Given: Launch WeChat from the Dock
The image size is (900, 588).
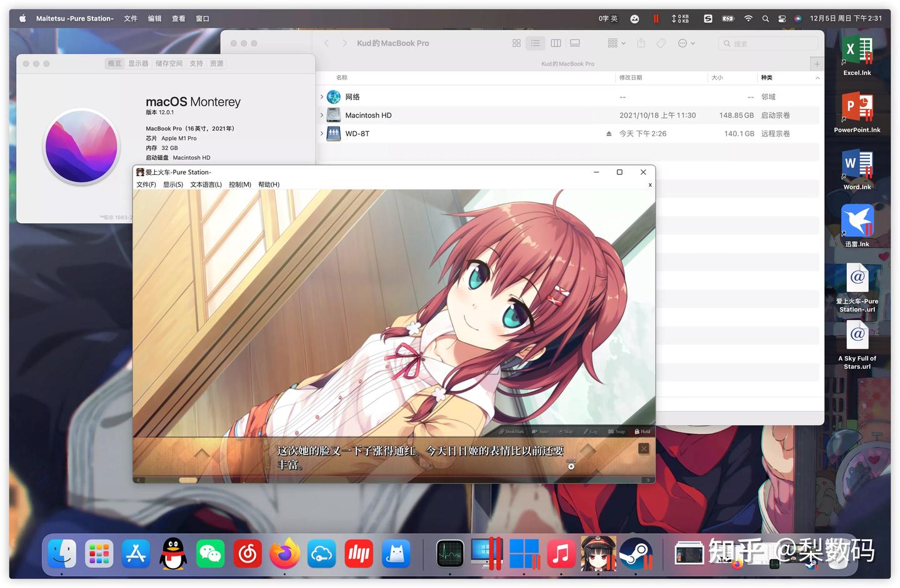Looking at the screenshot, I should tap(210, 554).
